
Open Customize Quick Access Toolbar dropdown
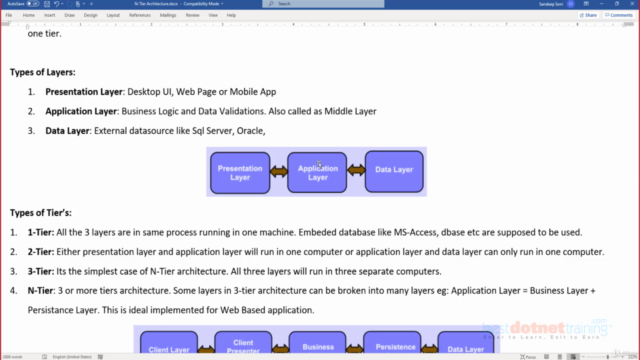91,4
